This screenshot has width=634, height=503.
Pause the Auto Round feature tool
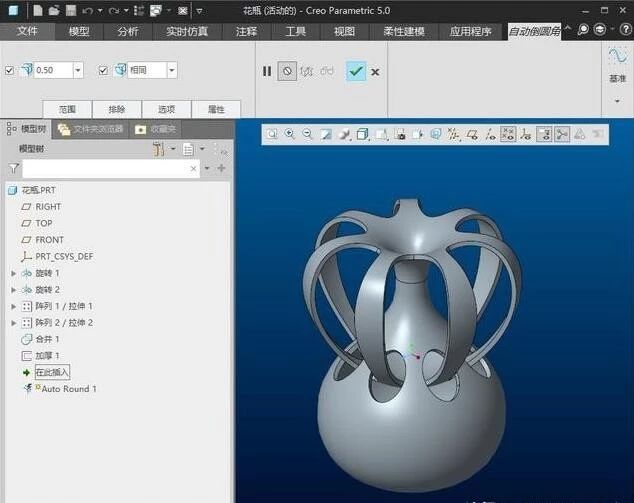(267, 71)
